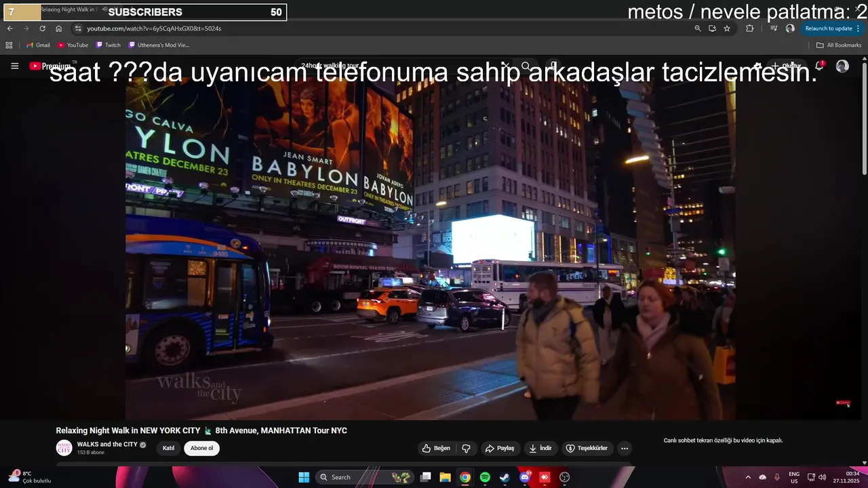The image size is (868, 488).
Task: Open the Chrome home page button
Action: coord(58,28)
